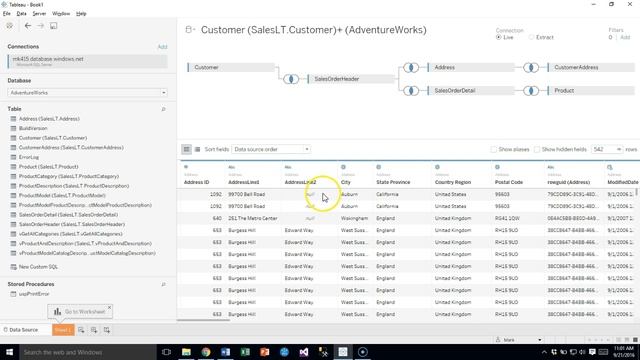The height and width of the screenshot is (360, 640).
Task: Open the Help menu
Action: tap(81, 13)
